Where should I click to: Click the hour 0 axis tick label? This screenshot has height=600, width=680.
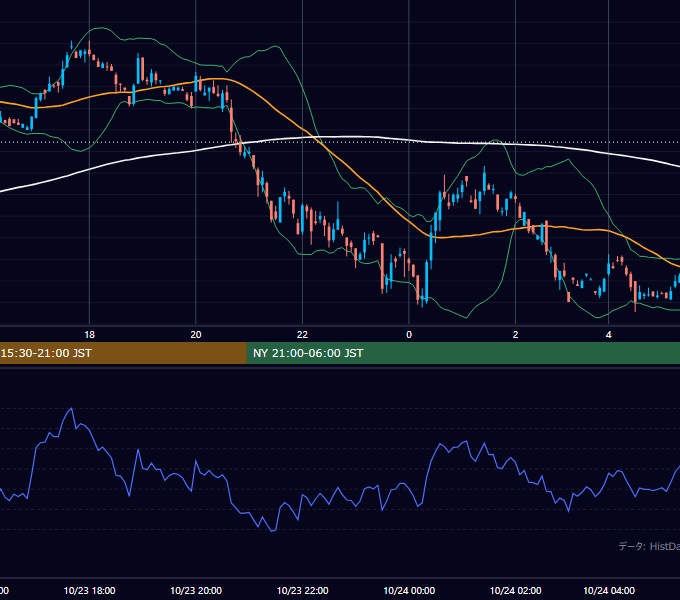[409, 335]
